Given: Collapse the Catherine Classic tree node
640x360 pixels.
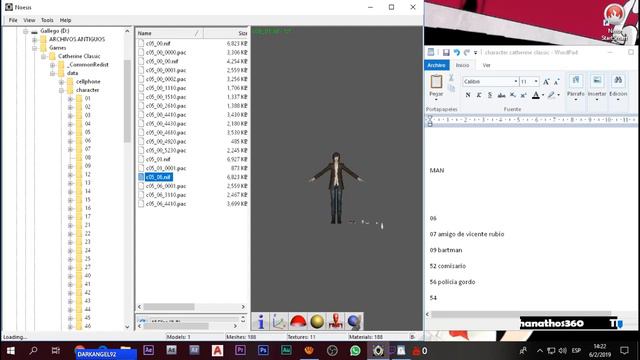Looking at the screenshot, I should (x=43, y=56).
